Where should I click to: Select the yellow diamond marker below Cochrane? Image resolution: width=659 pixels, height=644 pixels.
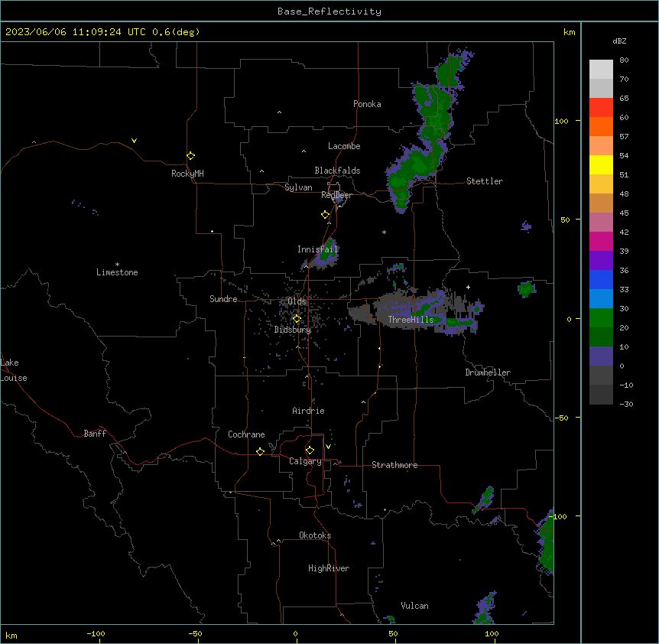260,451
